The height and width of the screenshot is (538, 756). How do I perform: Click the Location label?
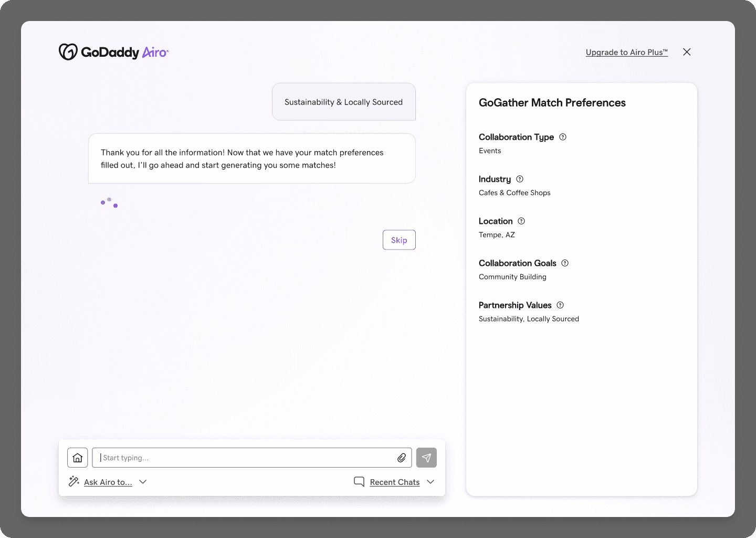(496, 221)
